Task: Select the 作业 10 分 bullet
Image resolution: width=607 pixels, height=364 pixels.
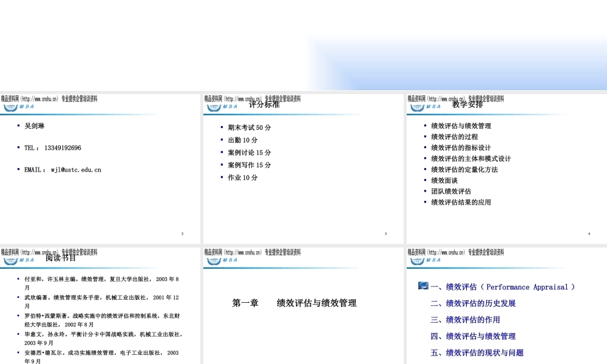Action: pos(243,178)
